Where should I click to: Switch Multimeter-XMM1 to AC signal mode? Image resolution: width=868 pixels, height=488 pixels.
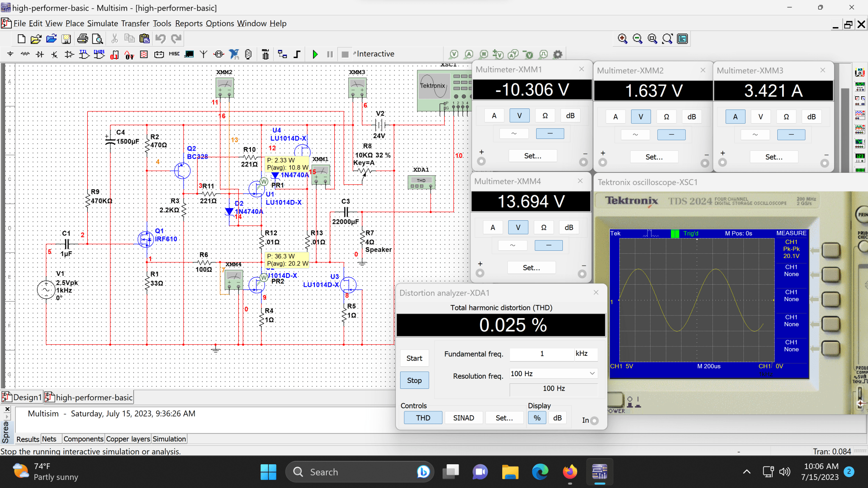[514, 133]
